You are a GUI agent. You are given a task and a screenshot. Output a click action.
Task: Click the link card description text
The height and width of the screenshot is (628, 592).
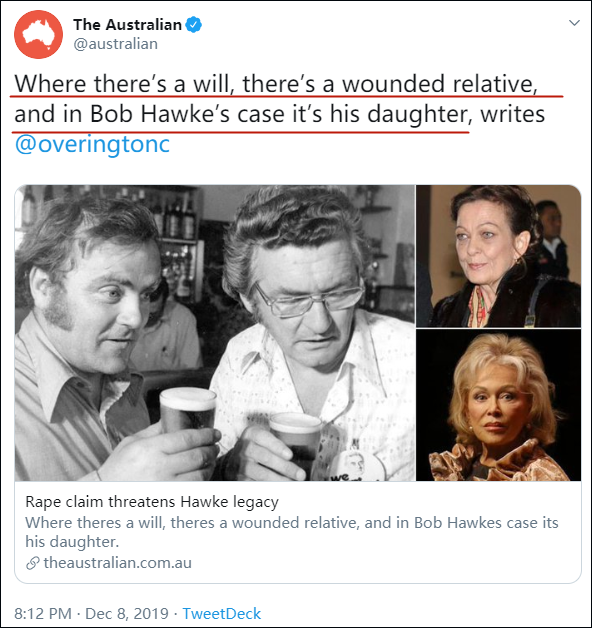pos(292,532)
